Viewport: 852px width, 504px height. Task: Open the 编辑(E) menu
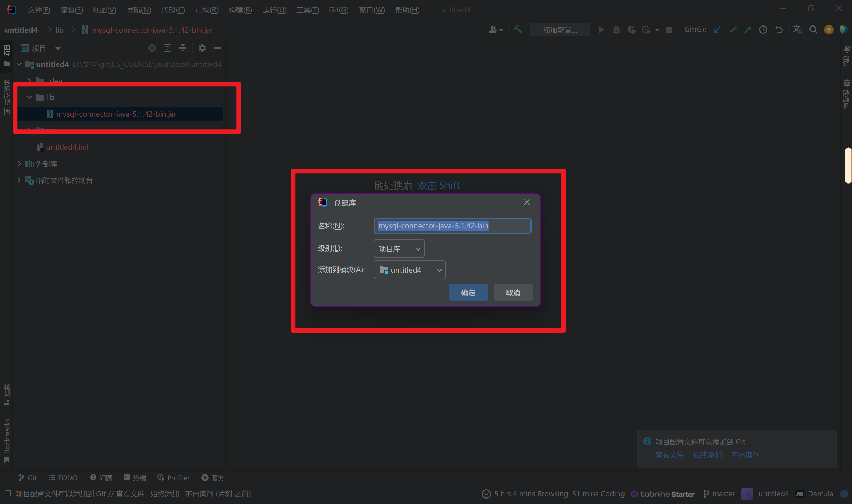[71, 10]
